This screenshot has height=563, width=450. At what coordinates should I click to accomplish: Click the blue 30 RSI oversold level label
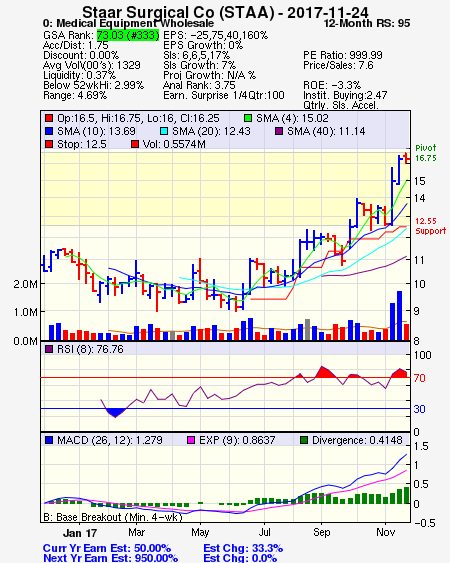(x=419, y=409)
